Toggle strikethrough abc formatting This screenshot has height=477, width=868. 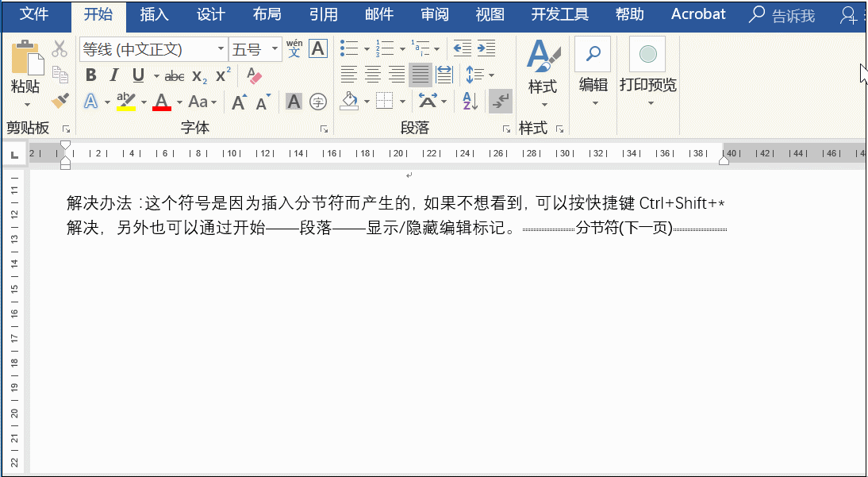point(175,76)
